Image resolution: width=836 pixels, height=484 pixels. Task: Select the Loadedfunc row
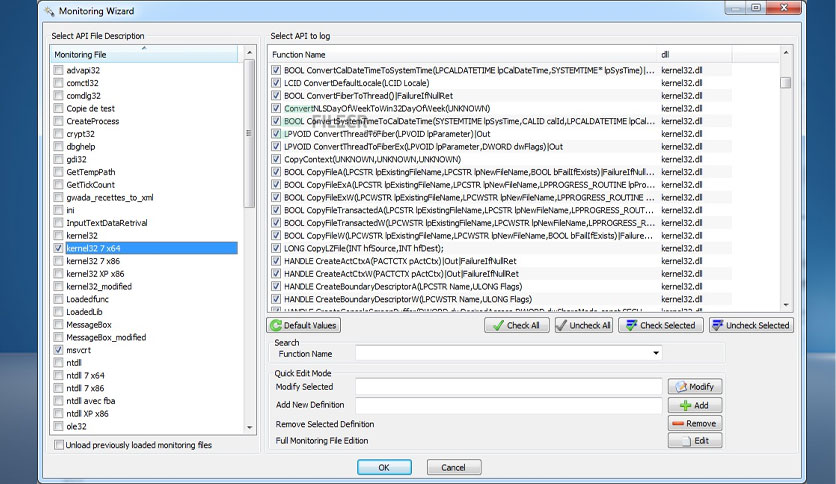[x=144, y=299]
